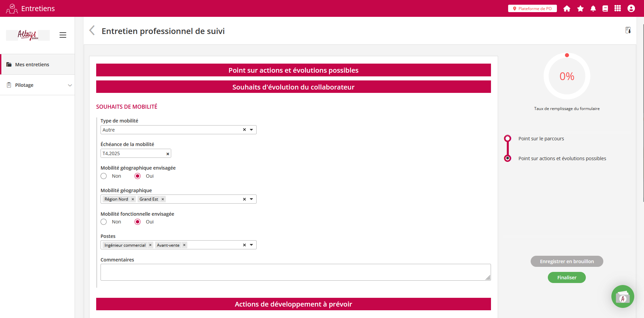Open user account profile icon
Viewport: 644px width, 318px height.
(x=631, y=8)
